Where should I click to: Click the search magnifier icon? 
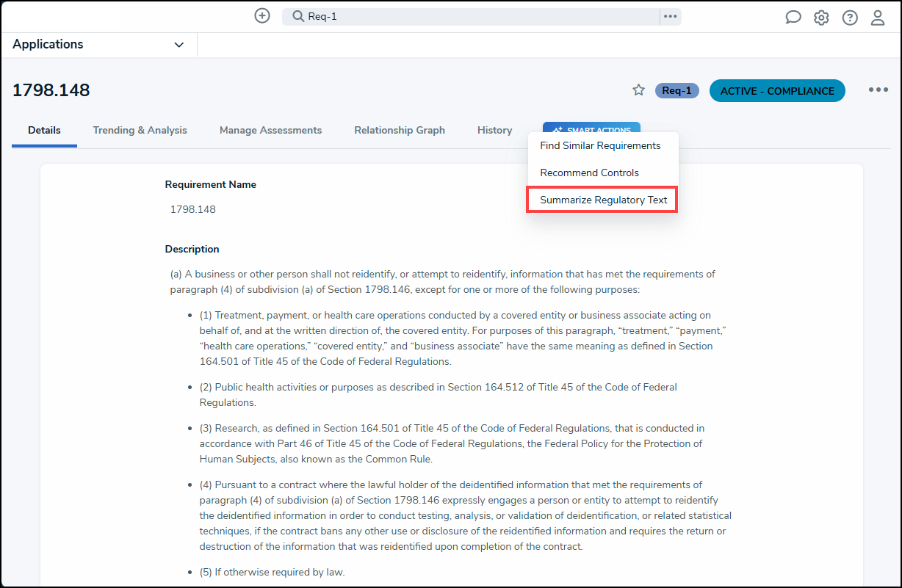click(298, 16)
